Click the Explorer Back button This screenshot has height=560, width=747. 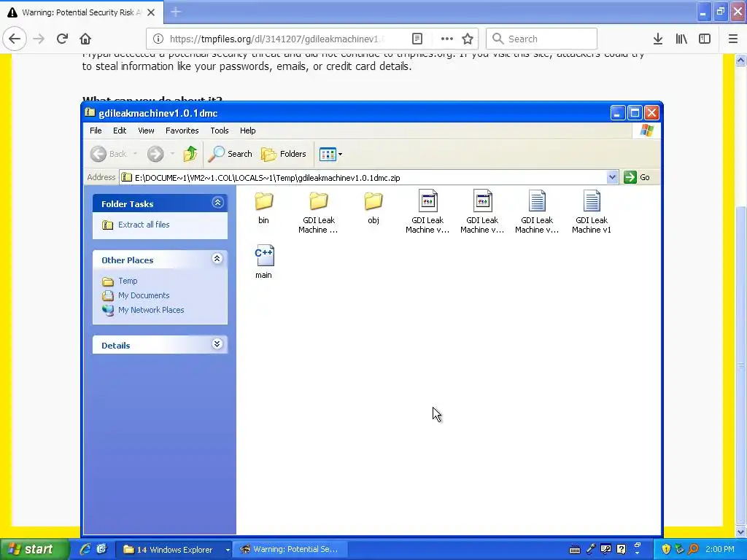pyautogui.click(x=109, y=154)
